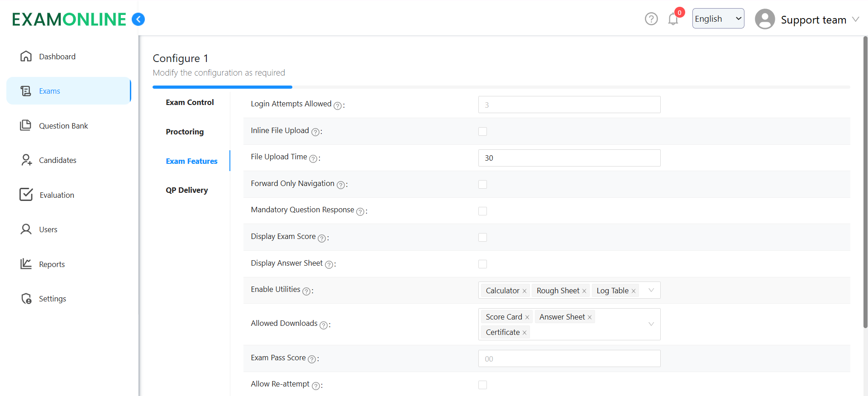Open the notifications bell icon

[673, 19]
